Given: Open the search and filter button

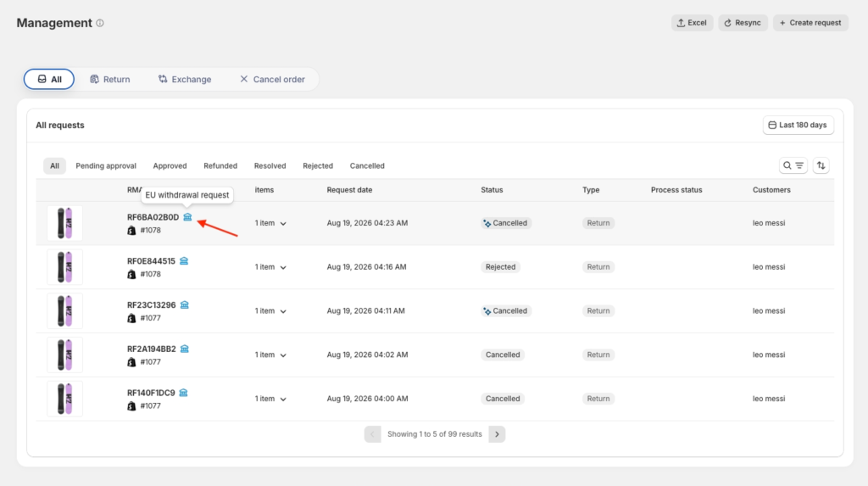Looking at the screenshot, I should pos(793,165).
